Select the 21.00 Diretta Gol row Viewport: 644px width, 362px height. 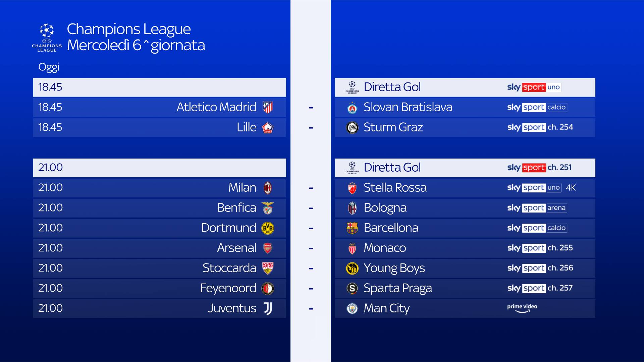(465, 168)
